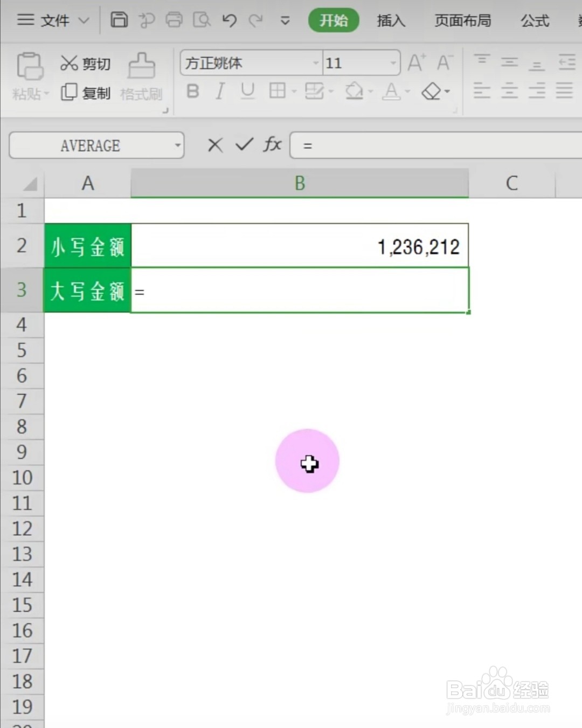The image size is (582, 728).
Task: Open the 文件 menu
Action: pos(53,20)
